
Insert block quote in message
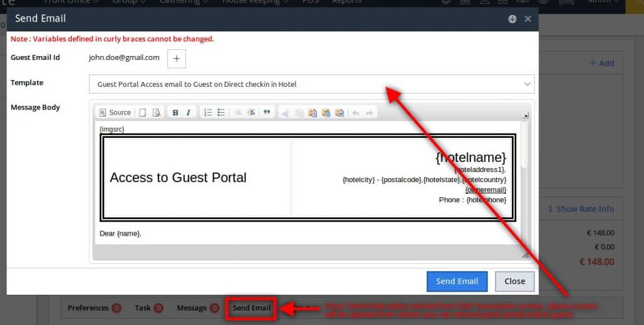click(267, 113)
